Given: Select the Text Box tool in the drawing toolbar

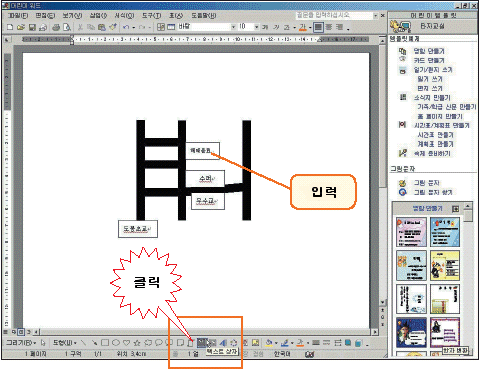Looking at the screenshot, I should (202, 342).
